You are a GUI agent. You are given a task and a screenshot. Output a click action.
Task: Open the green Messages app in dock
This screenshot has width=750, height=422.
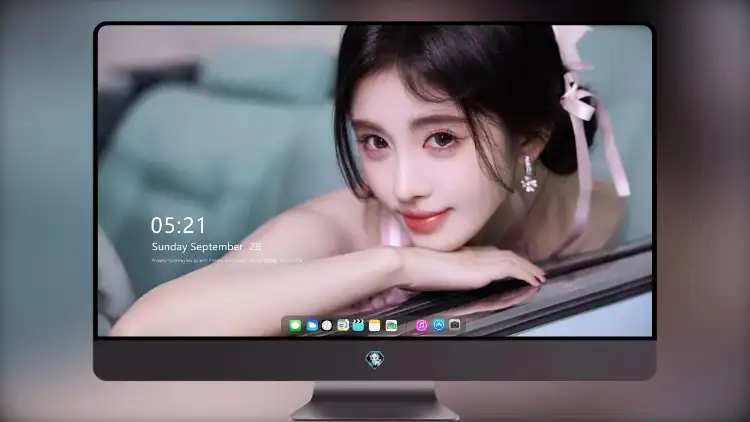coord(295,326)
